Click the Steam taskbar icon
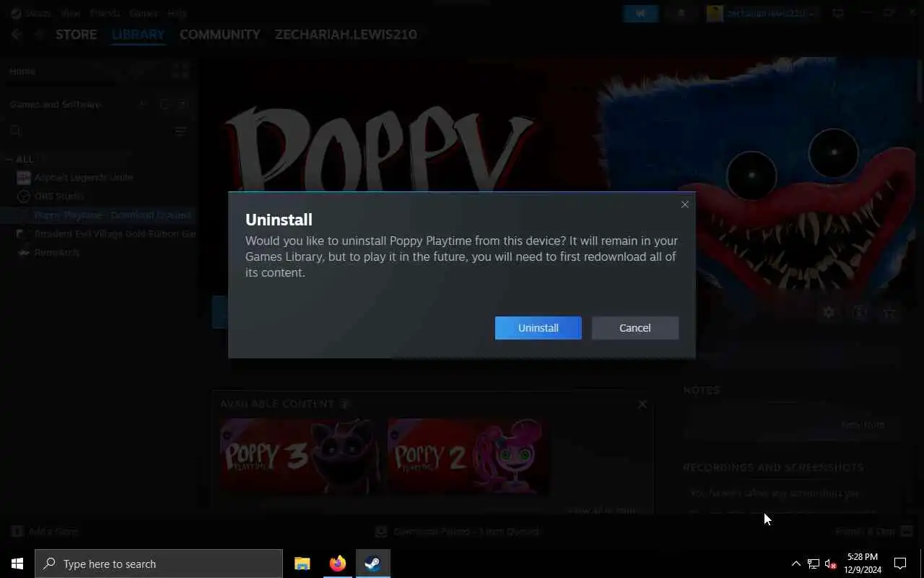 pyautogui.click(x=373, y=564)
